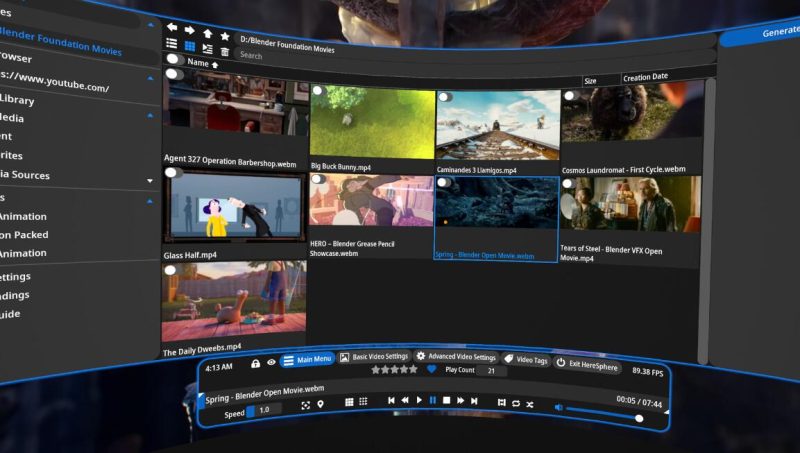The image size is (800, 453).
Task: Skip to the next video
Action: [x=474, y=401]
